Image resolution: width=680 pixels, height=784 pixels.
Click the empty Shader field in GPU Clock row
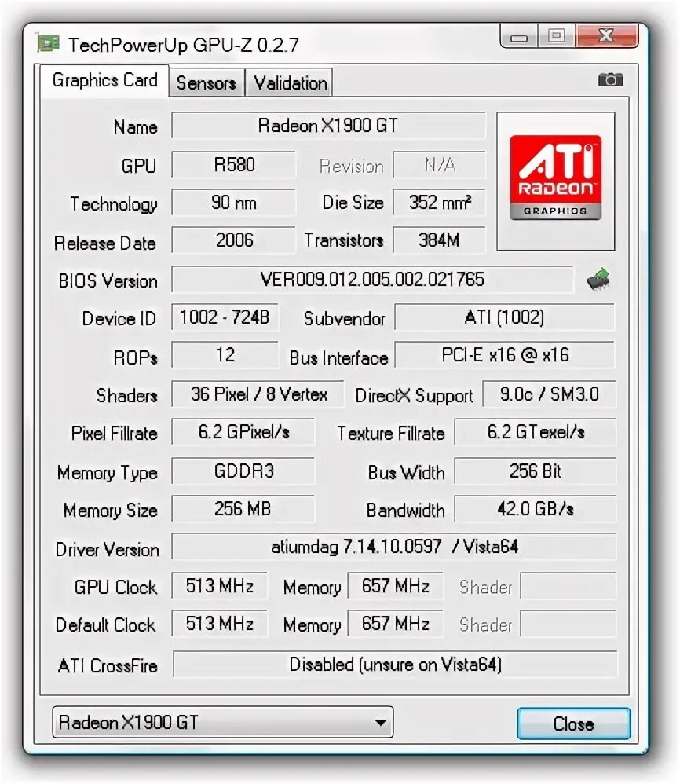point(568,585)
